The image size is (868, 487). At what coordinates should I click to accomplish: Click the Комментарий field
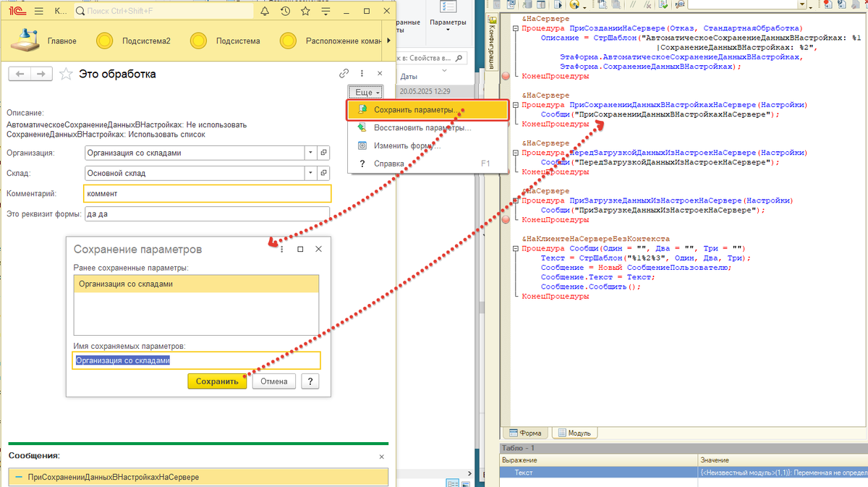coord(207,193)
